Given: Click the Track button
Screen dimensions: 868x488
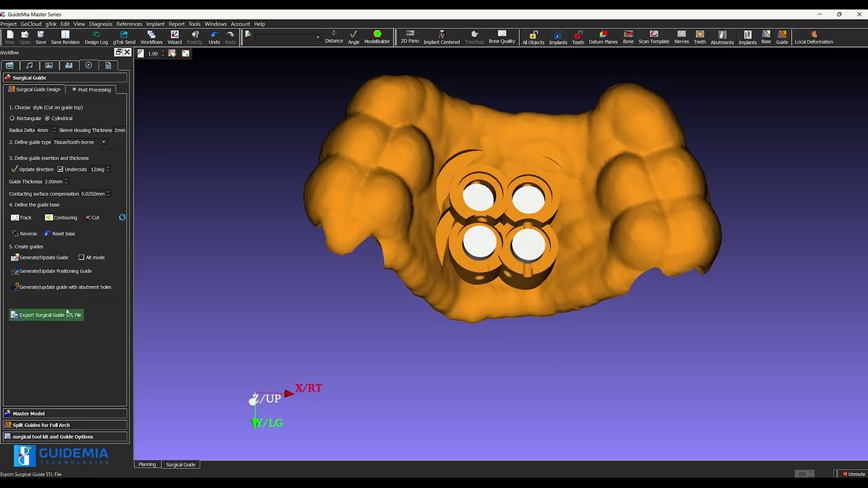Looking at the screenshot, I should [x=21, y=218].
